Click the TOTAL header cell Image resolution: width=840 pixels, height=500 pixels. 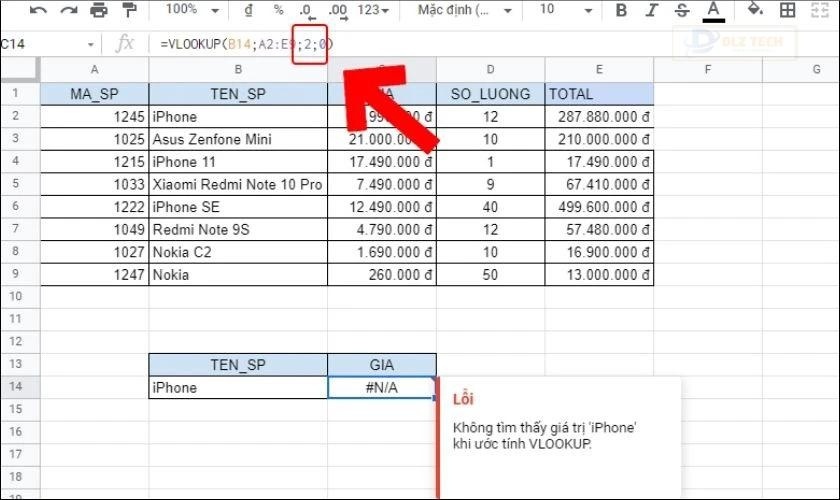(x=599, y=94)
